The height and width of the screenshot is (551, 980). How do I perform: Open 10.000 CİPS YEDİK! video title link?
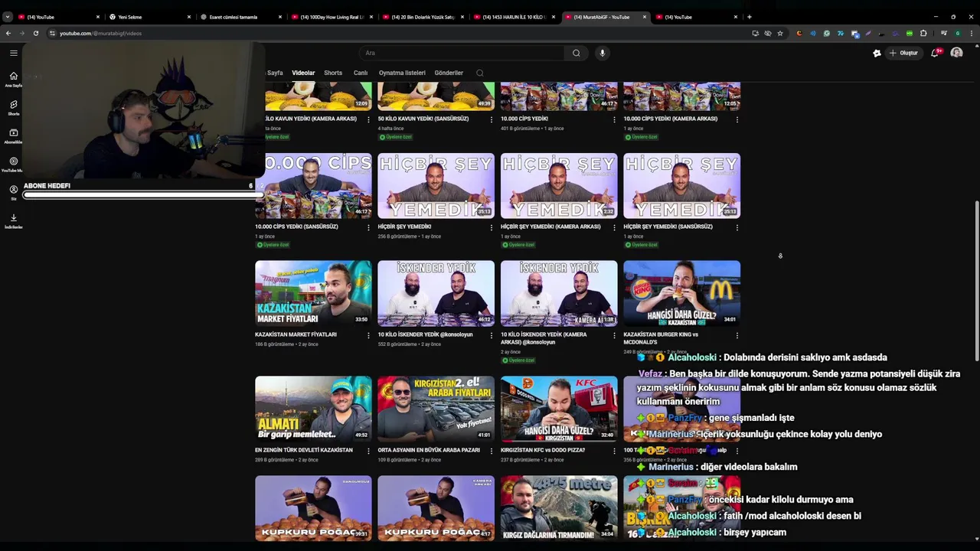(524, 119)
